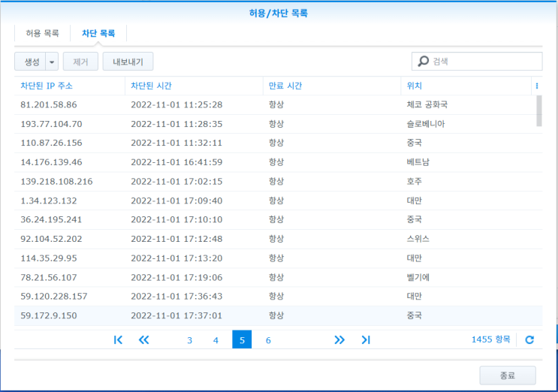Click location 체코 공화국
The height and width of the screenshot is (392, 558).
427,105
